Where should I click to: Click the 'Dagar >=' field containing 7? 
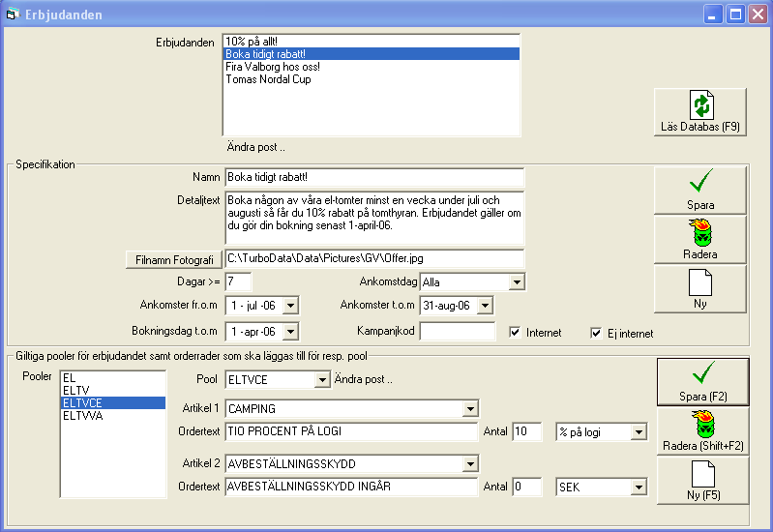[238, 282]
